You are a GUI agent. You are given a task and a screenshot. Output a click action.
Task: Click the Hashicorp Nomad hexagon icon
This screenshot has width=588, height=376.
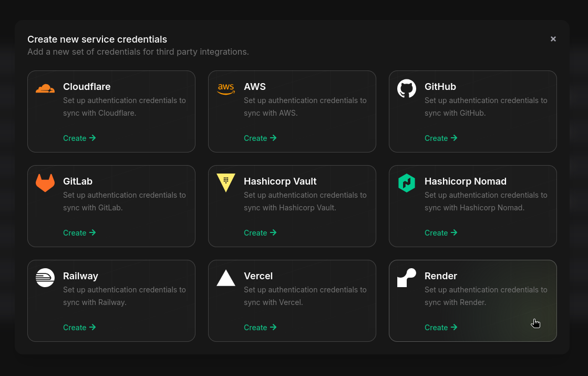pyautogui.click(x=407, y=183)
